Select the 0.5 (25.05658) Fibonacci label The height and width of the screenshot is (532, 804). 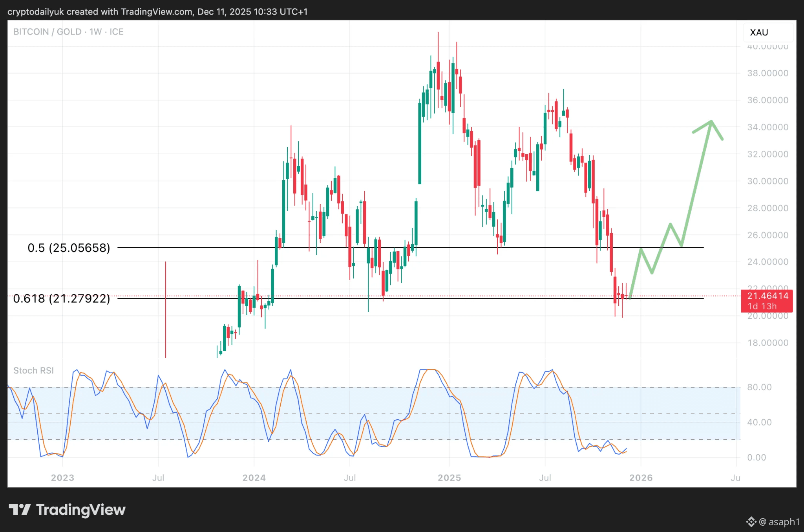tap(69, 248)
